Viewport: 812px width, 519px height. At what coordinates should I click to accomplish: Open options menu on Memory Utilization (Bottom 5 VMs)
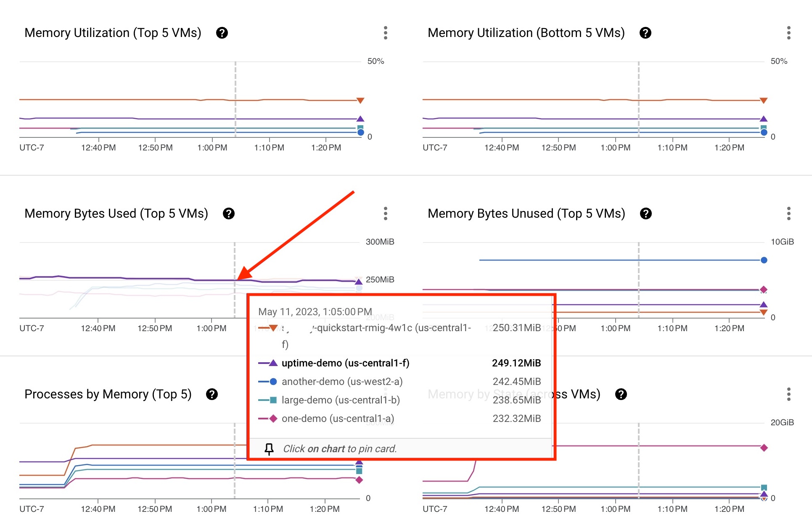pos(788,33)
